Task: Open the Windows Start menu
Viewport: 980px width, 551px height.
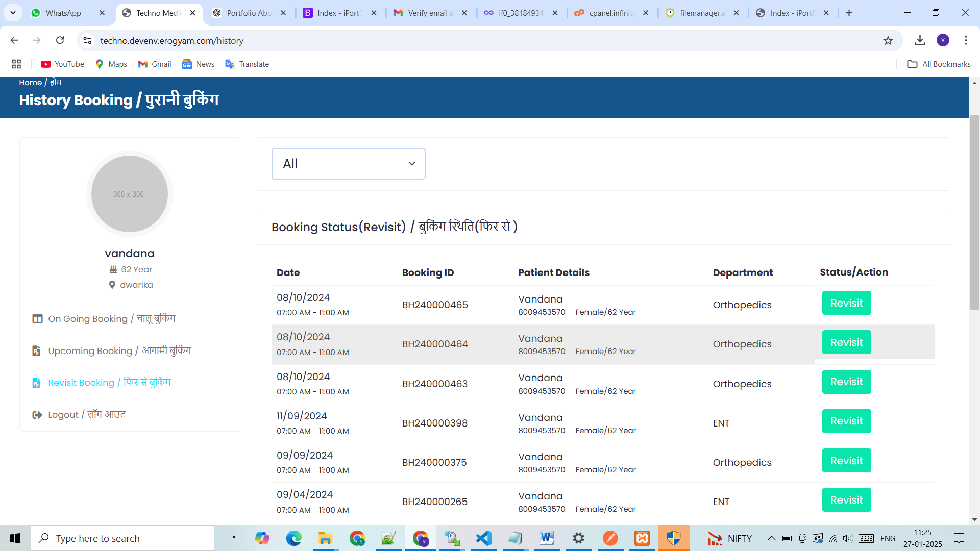Action: 15,538
